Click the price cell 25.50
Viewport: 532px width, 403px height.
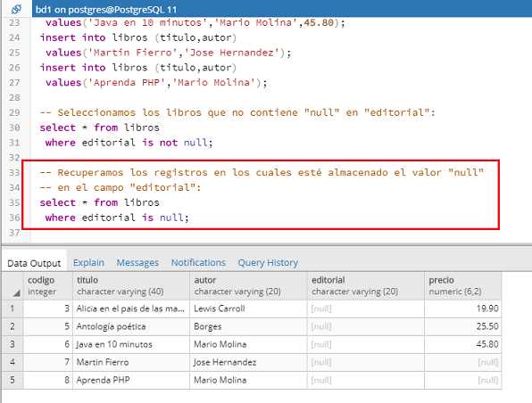click(x=463, y=326)
